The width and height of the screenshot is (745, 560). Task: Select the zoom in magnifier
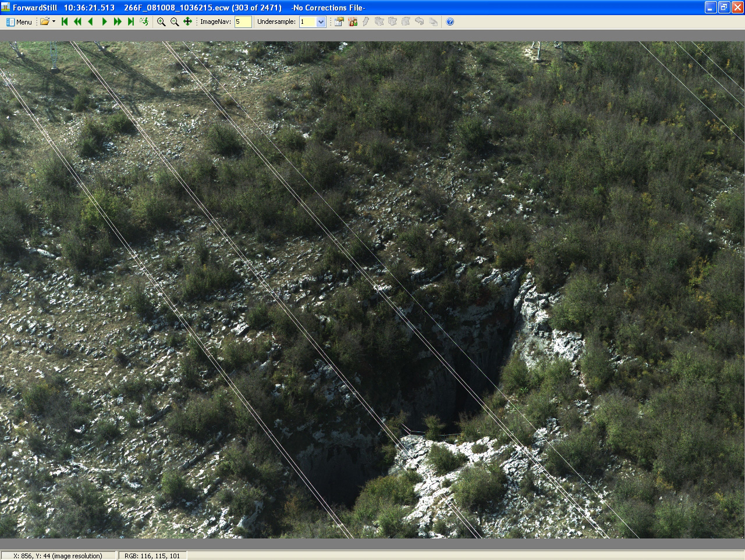[x=161, y=22]
